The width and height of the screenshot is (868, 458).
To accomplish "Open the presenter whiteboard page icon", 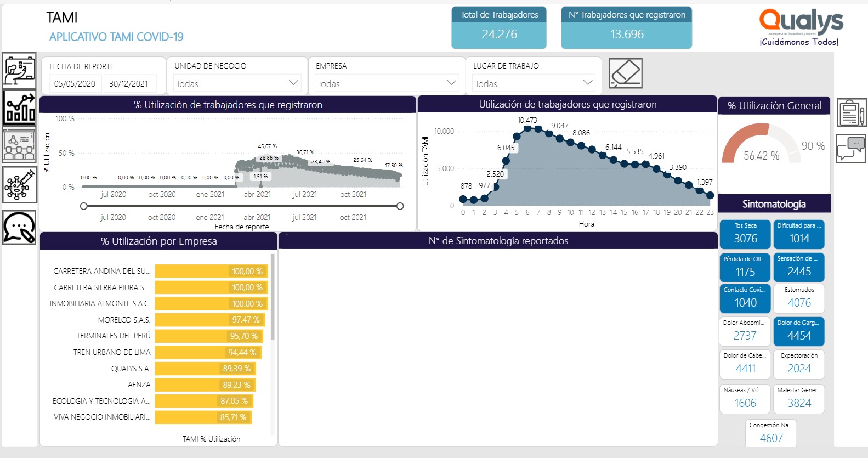I will (x=19, y=70).
